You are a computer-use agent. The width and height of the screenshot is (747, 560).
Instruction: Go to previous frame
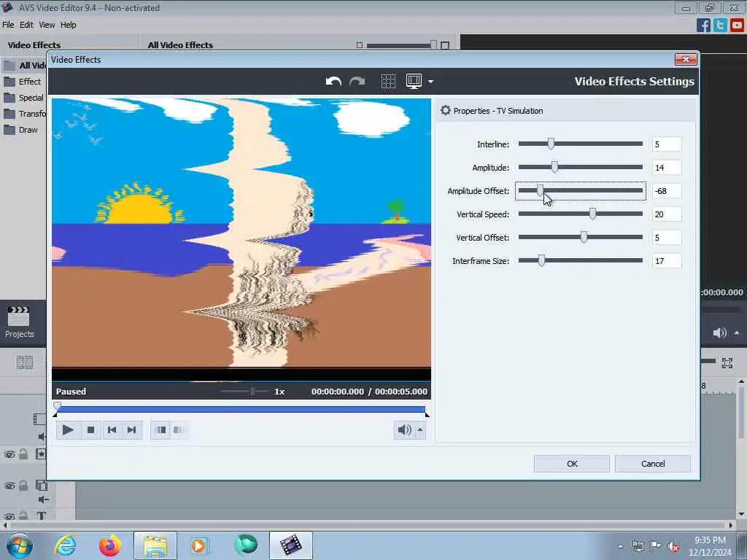[112, 430]
